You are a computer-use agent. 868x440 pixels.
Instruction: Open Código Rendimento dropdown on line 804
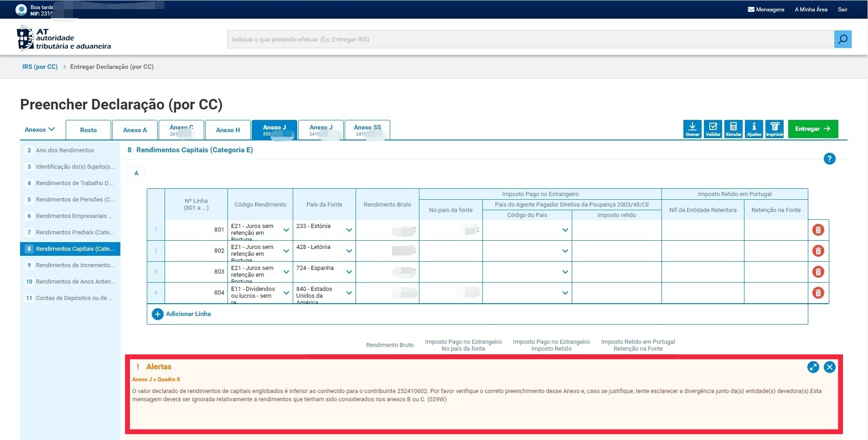[286, 293]
